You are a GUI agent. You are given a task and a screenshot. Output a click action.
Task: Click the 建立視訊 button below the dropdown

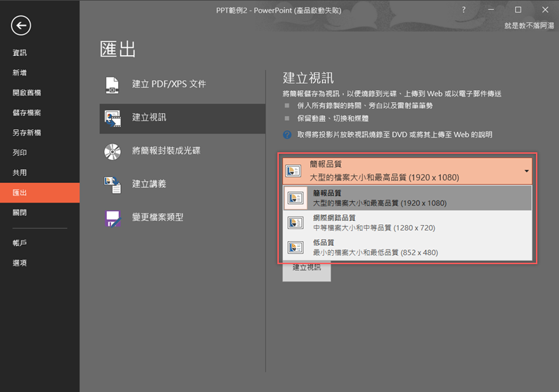(x=307, y=271)
